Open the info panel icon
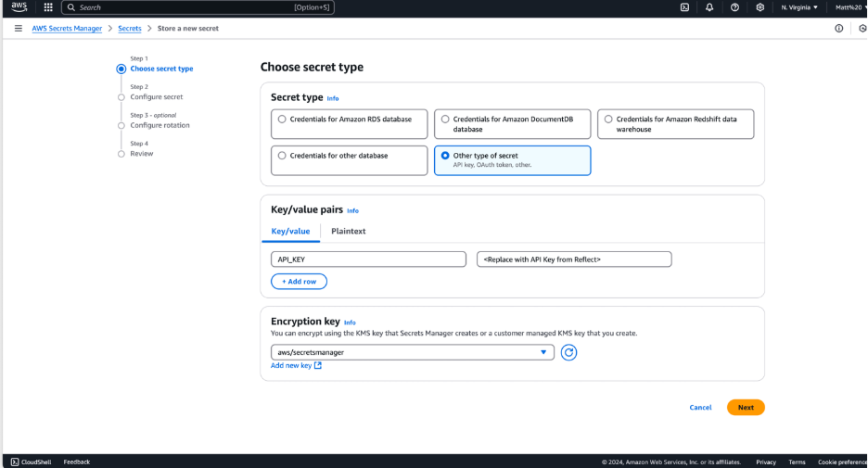Screen dimensions: 868x468 pyautogui.click(x=838, y=28)
